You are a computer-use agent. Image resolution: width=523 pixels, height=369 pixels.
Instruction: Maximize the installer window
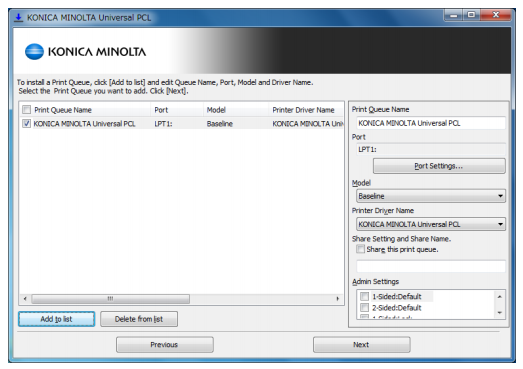[471, 15]
